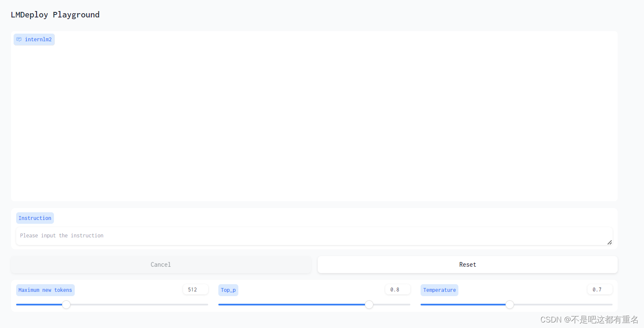644x328 pixels.
Task: Click the Top_p value box 0.8
Action: [398, 290]
